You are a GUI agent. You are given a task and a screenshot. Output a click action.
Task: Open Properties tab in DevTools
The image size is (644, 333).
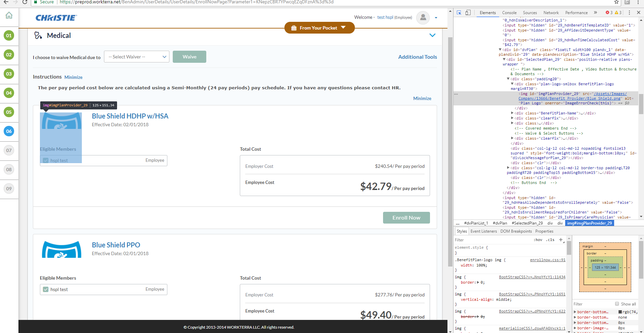pyautogui.click(x=544, y=231)
